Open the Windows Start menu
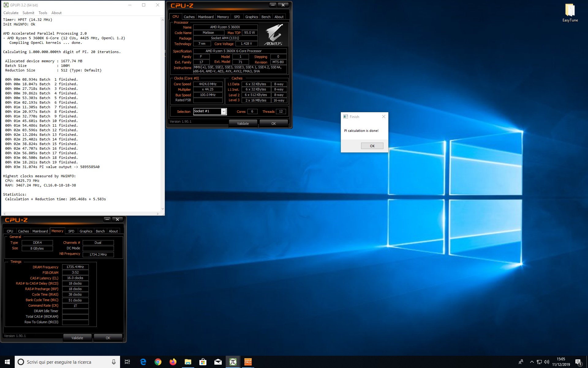Screen dimensions: 588x368 7,362
